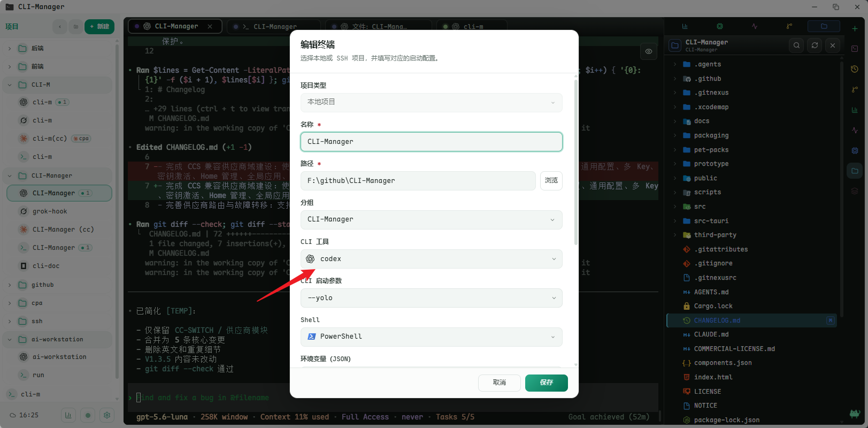Expand the 后端 project group
This screenshot has width=868, height=428.
pos(10,49)
